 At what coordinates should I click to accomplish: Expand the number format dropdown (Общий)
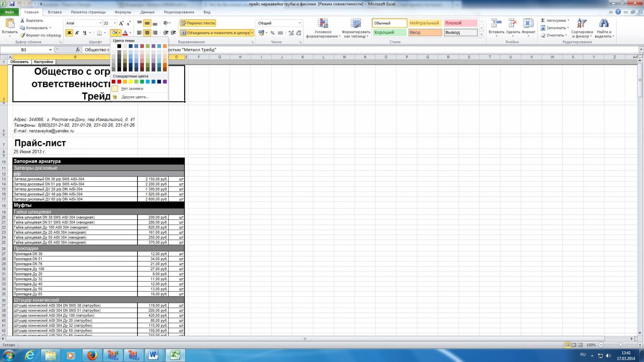[300, 23]
